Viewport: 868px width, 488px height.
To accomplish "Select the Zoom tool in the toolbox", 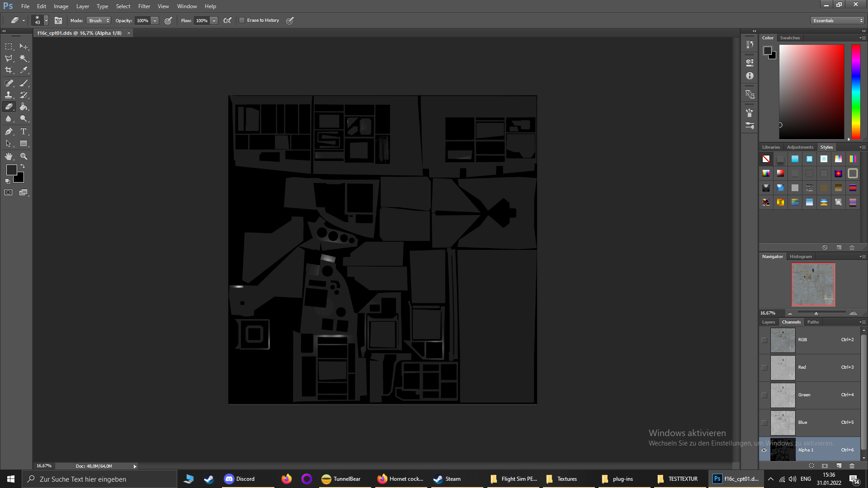I will click(x=24, y=156).
